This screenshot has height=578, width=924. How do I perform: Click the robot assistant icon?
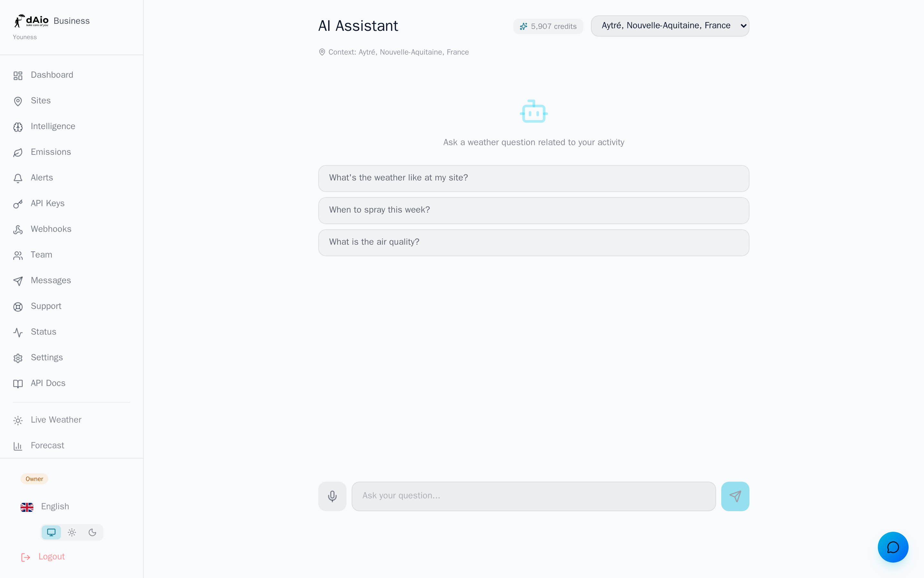pyautogui.click(x=534, y=111)
